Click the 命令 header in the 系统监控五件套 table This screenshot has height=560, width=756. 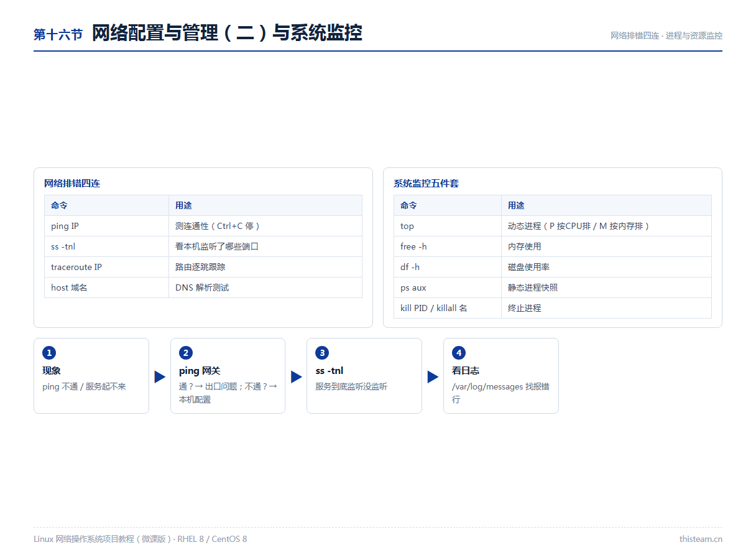pos(448,205)
